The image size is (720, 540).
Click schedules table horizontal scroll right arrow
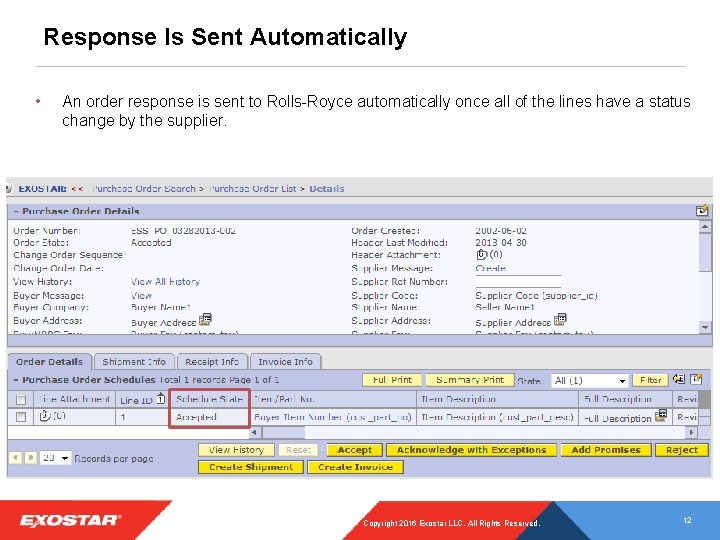tap(691, 432)
